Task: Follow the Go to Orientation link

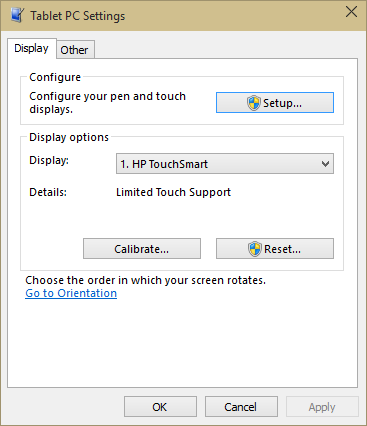Action: [x=71, y=293]
